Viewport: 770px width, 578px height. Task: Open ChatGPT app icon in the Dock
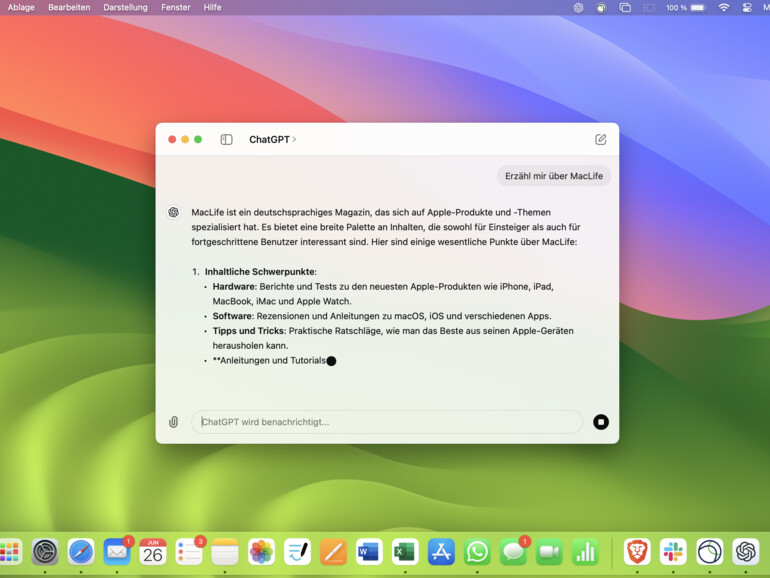745,551
